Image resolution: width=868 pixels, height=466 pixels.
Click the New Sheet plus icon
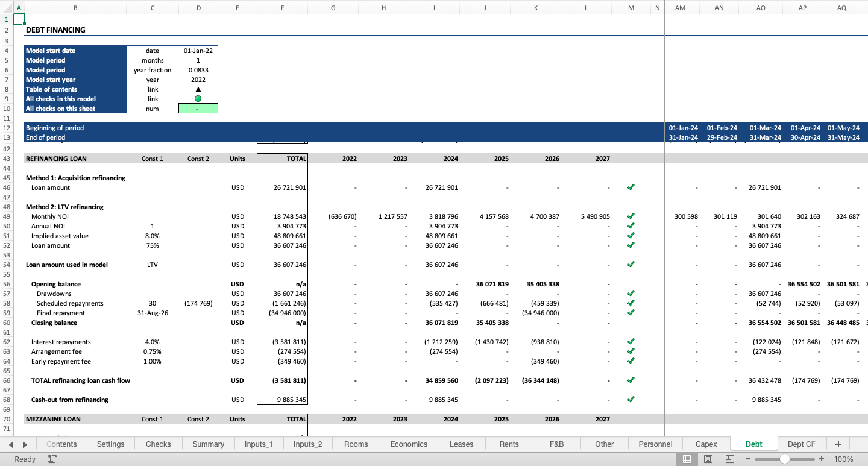pyautogui.click(x=838, y=444)
